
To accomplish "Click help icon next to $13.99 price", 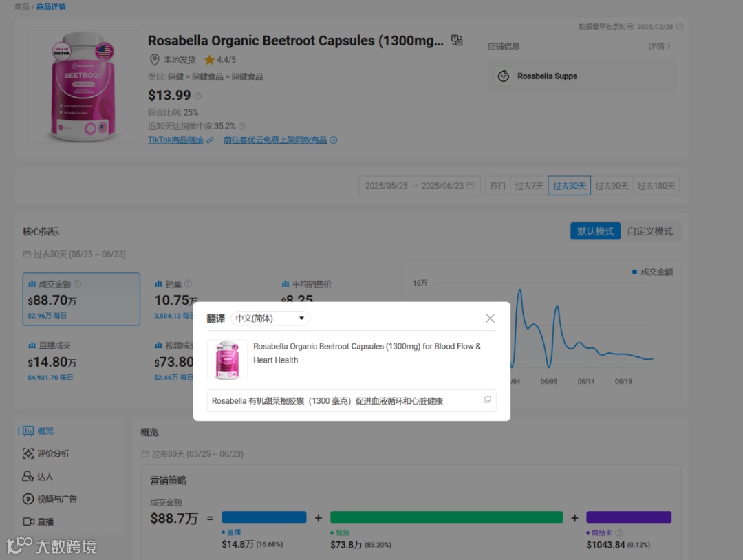I will tap(197, 96).
